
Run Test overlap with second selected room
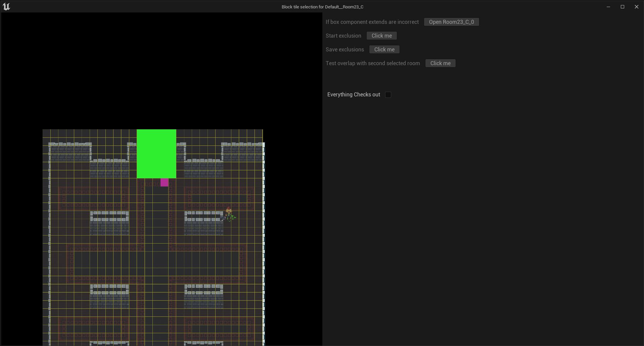440,63
